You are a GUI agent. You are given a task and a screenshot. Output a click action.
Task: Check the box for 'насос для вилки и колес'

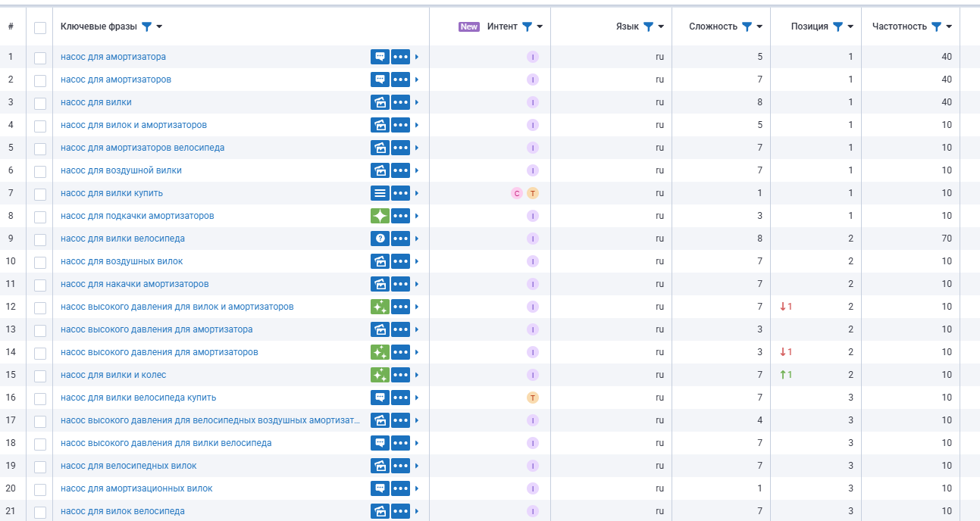click(x=40, y=376)
